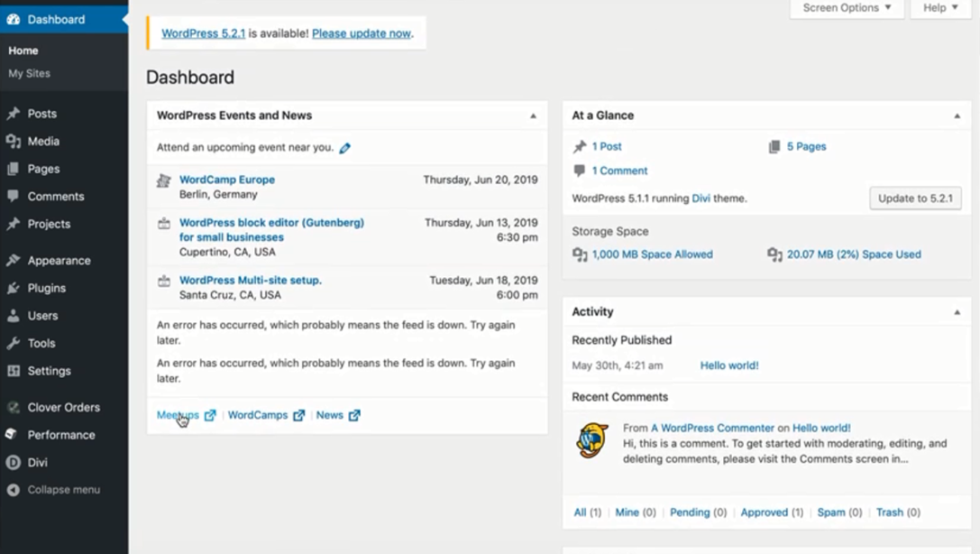Click the WordPress Commenter avatar
Image resolution: width=980 pixels, height=554 pixels.
click(591, 440)
